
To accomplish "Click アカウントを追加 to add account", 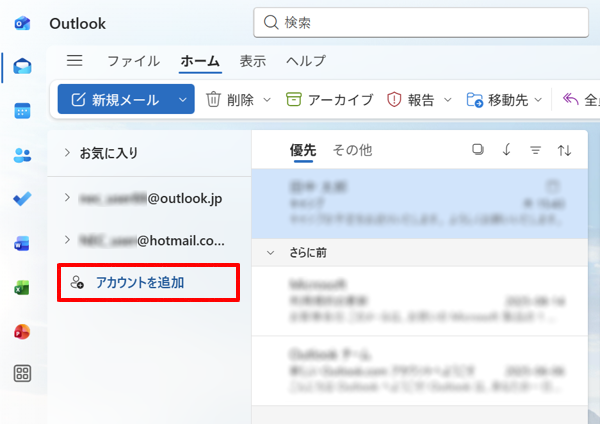I will tap(148, 282).
